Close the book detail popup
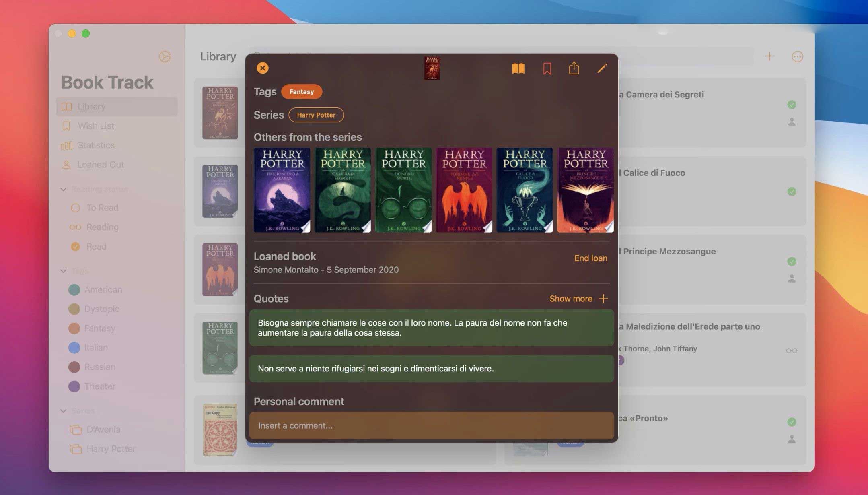 263,68
